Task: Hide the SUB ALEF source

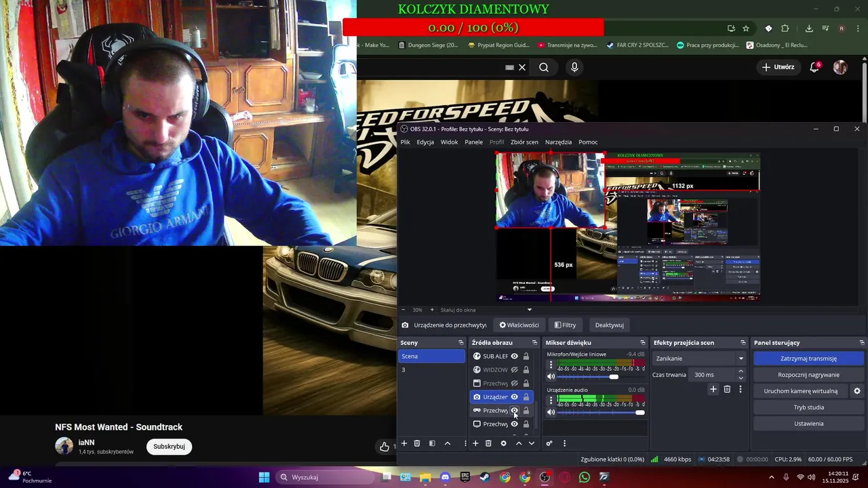Action: click(x=514, y=357)
